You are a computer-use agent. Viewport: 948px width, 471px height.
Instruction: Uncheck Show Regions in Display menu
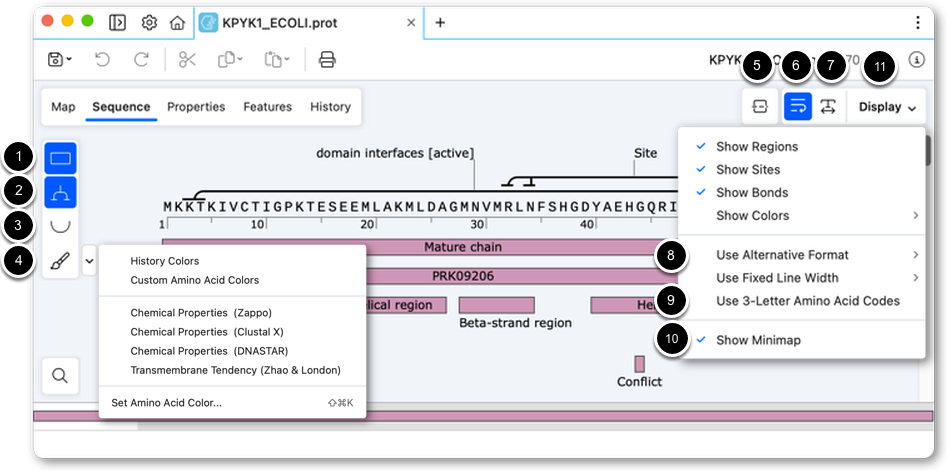[x=802, y=147]
